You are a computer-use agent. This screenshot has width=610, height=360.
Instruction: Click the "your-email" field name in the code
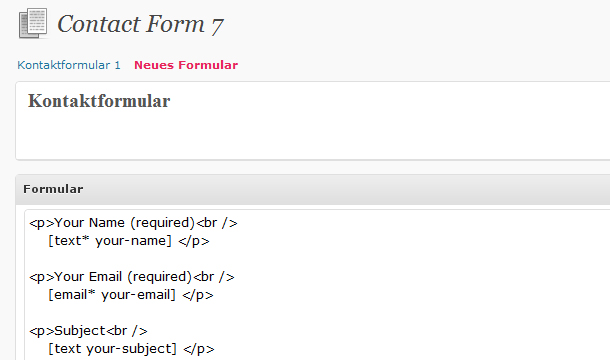point(136,295)
